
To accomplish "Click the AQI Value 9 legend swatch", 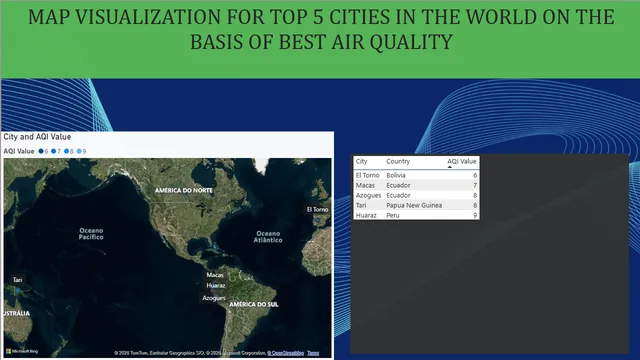I will pos(79,151).
